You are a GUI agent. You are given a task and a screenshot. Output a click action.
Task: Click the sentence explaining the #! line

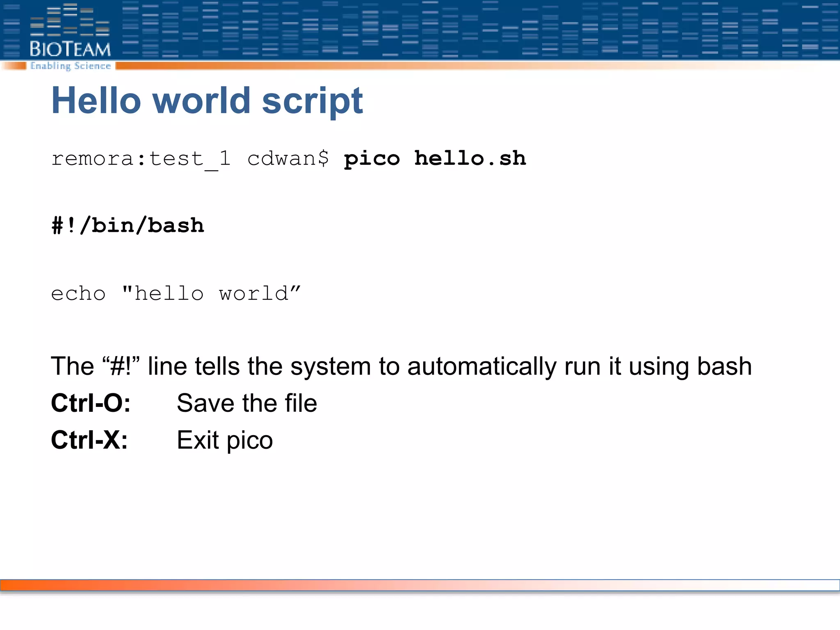click(401, 366)
